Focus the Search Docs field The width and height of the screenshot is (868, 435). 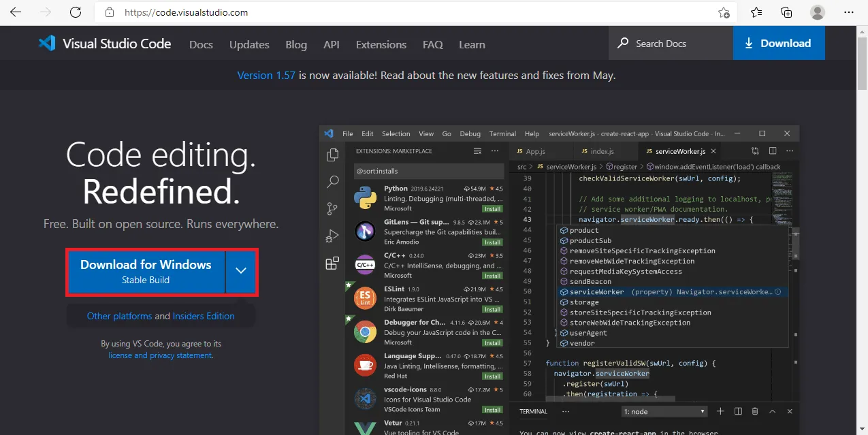(671, 43)
